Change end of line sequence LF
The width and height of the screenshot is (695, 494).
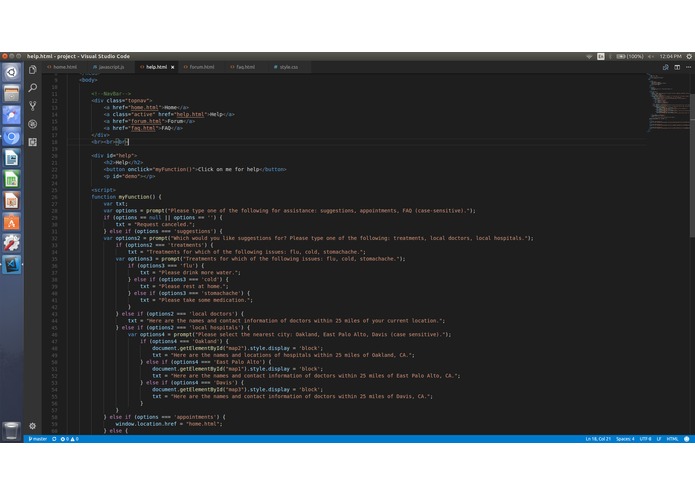coord(659,439)
